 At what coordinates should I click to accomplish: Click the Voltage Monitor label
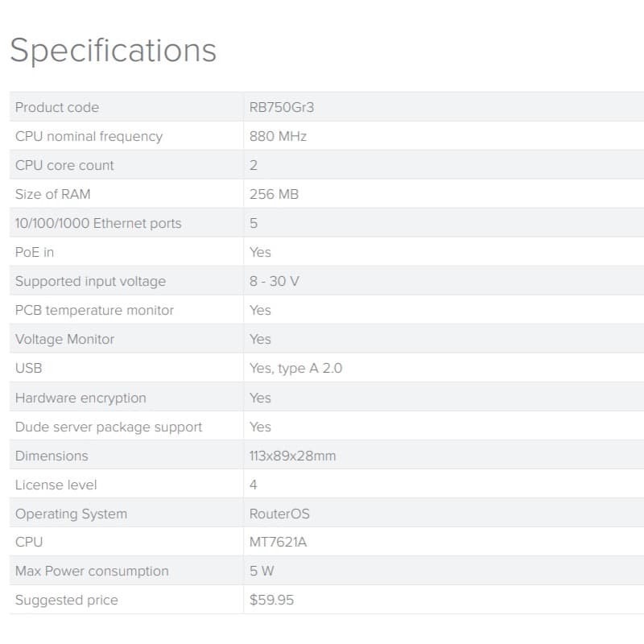click(64, 339)
